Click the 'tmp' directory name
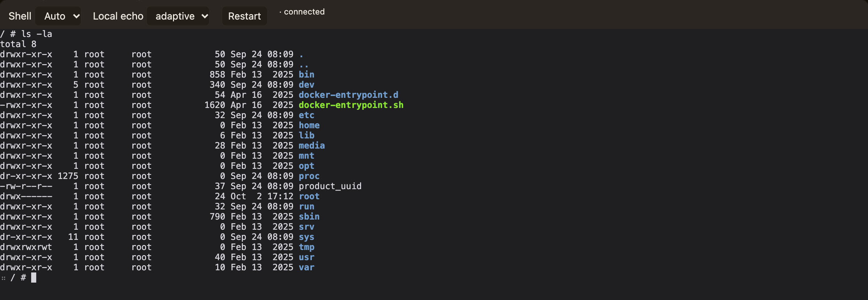 pos(306,247)
